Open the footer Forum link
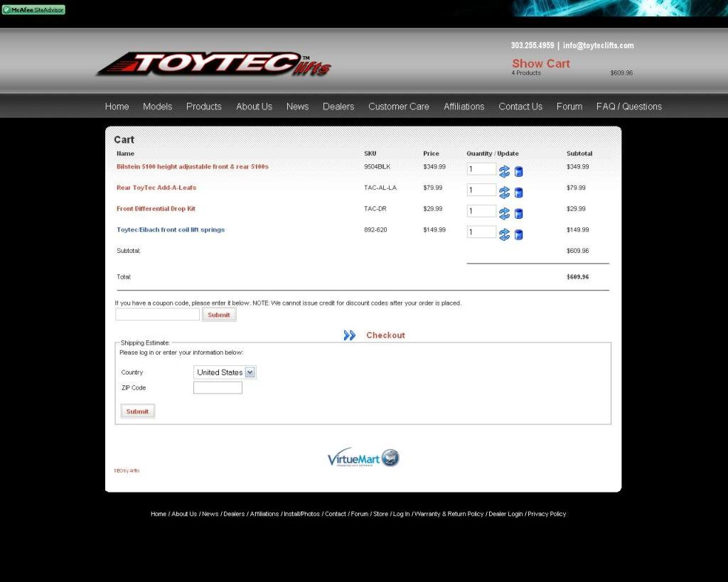728x582 pixels. coord(359,514)
